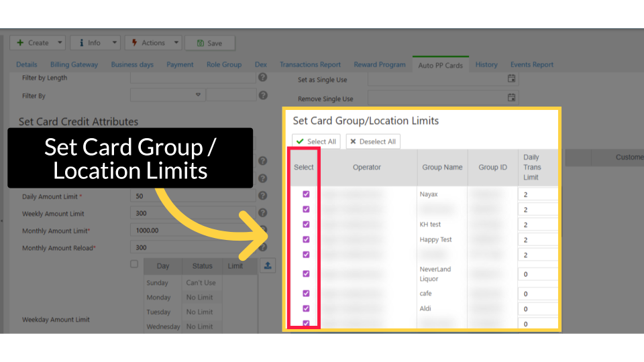
Task: Click the calendar icon beside Remove Single Use
Action: tap(511, 98)
